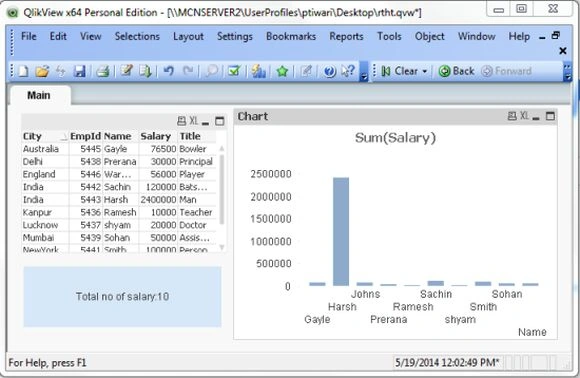Create a new document with New icon
This screenshot has height=378, width=580.
(x=23, y=71)
